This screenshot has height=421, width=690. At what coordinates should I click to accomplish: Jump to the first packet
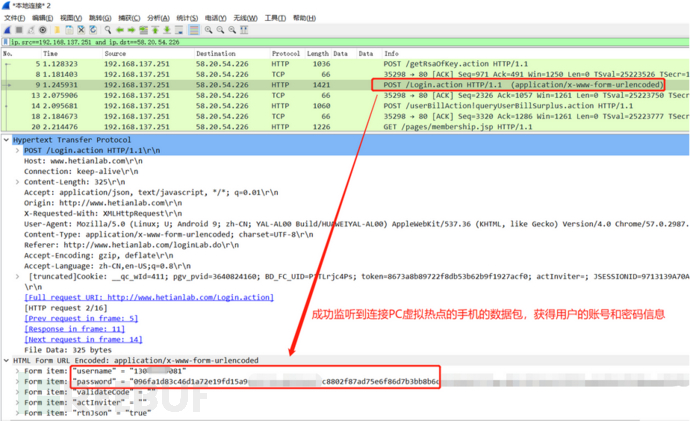pyautogui.click(x=155, y=30)
